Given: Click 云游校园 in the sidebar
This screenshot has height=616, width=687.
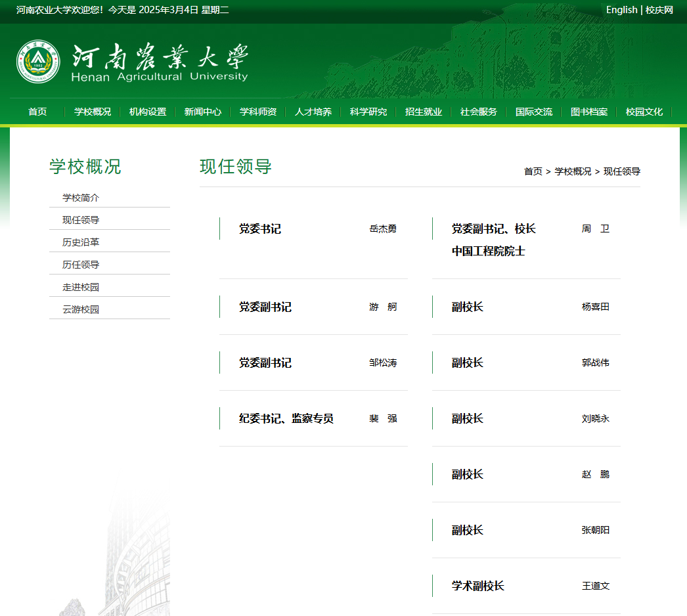Looking at the screenshot, I should point(81,309).
